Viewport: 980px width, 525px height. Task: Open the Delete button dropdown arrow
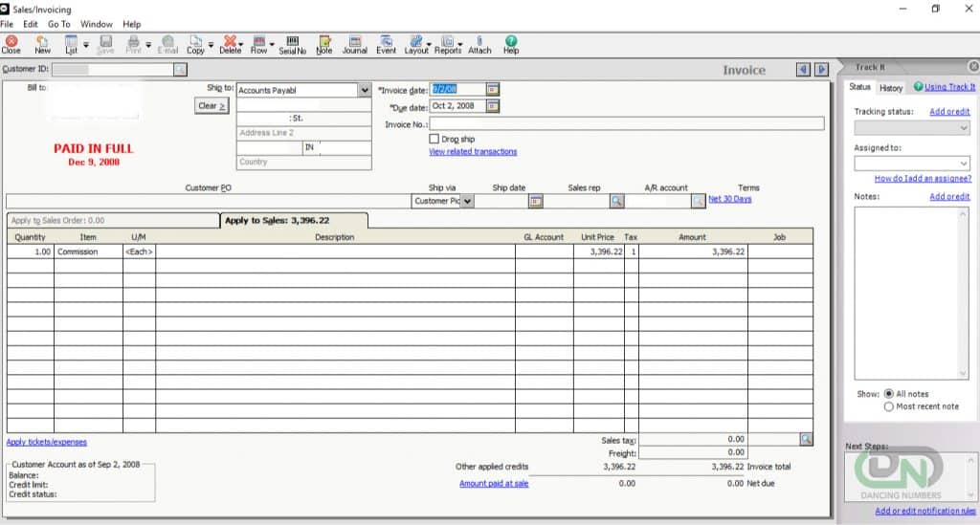tap(240, 44)
